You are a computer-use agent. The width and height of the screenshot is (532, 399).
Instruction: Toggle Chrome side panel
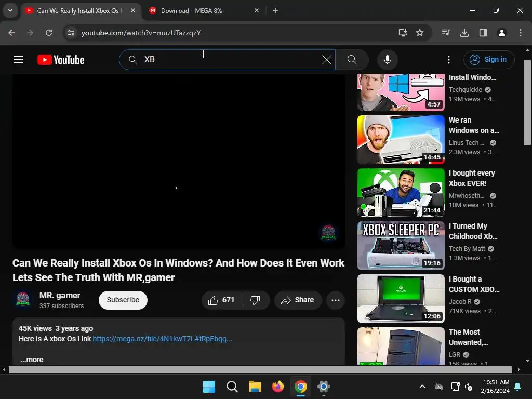pyautogui.click(x=483, y=33)
